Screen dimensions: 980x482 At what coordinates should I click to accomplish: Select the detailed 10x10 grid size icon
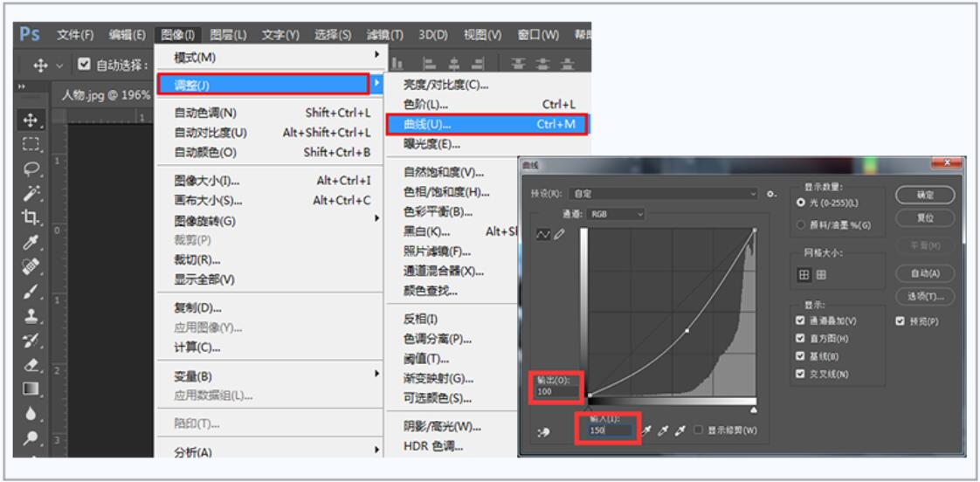(821, 274)
